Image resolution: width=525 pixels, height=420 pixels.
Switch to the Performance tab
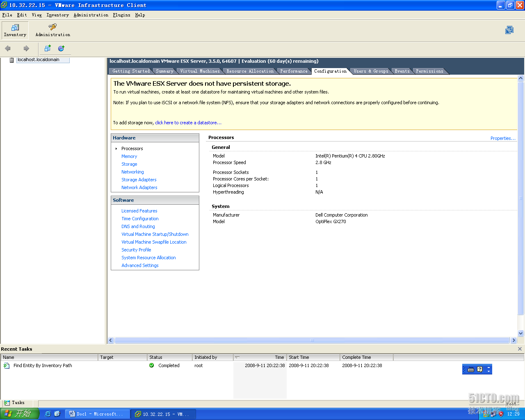(x=294, y=71)
